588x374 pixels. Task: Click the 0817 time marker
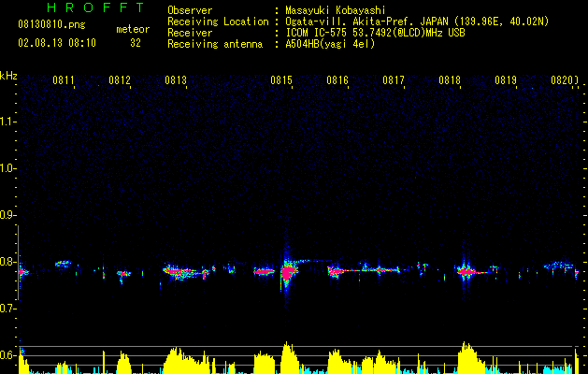(394, 79)
